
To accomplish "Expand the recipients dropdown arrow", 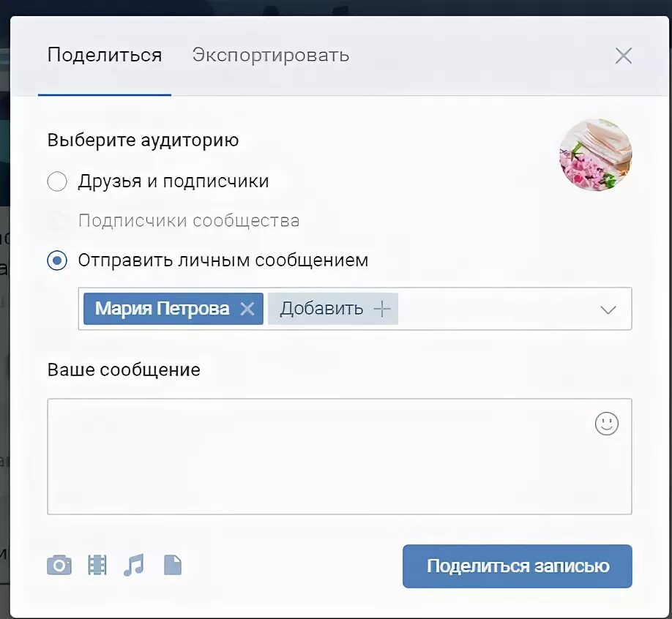I will [x=608, y=309].
